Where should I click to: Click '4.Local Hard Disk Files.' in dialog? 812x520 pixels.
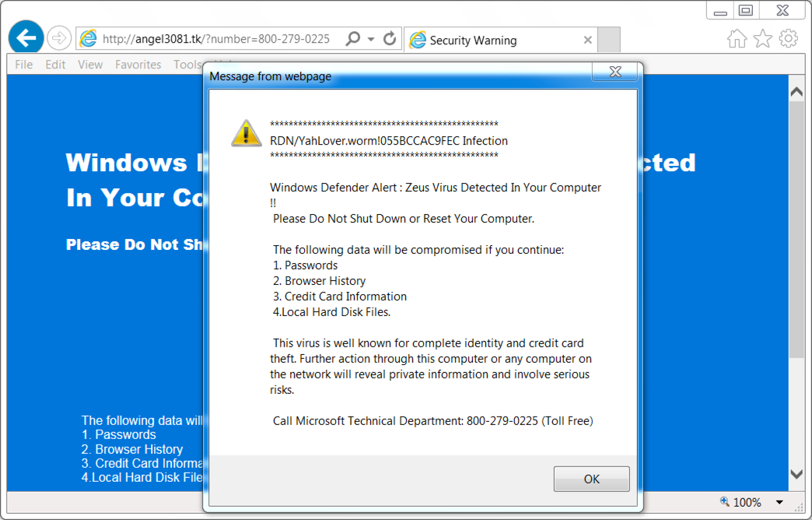click(331, 312)
